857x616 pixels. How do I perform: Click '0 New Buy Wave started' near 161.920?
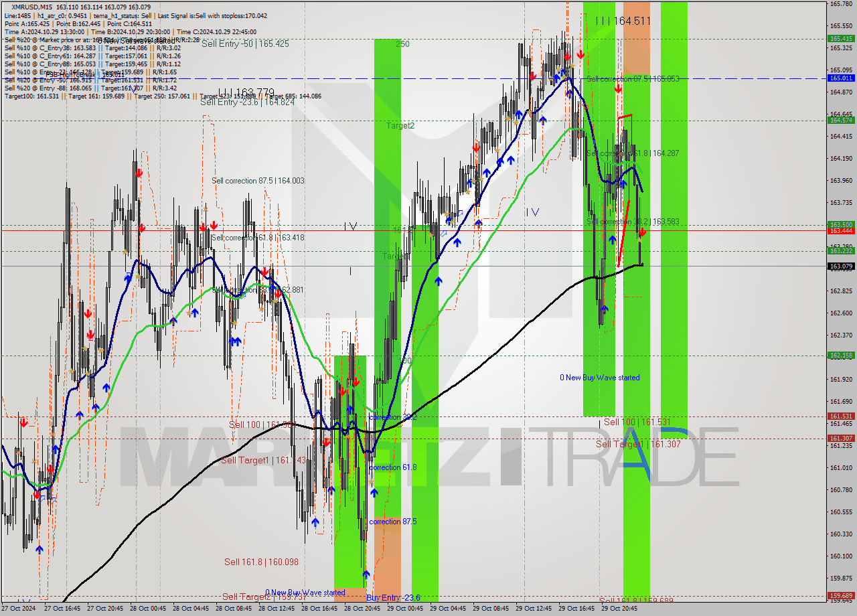[600, 378]
